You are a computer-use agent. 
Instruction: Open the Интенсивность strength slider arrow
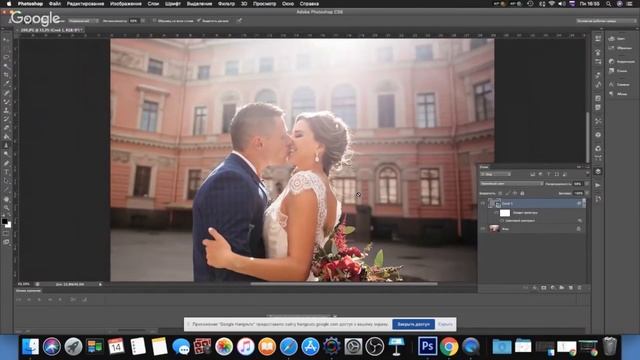[x=142, y=20]
